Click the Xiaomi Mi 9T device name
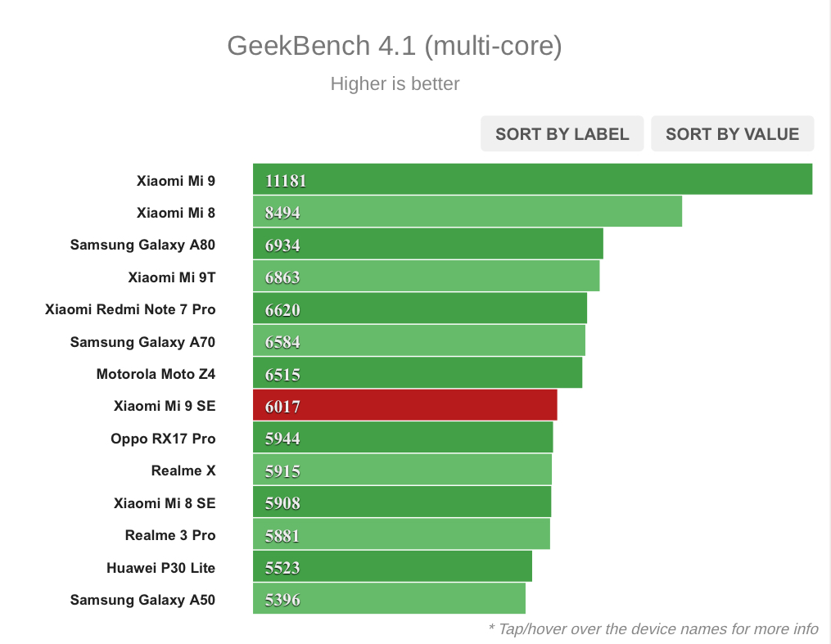 [172, 277]
